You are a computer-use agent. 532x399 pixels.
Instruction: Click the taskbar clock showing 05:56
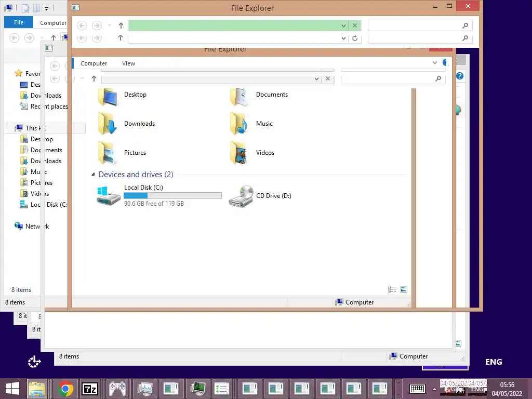coord(507,389)
